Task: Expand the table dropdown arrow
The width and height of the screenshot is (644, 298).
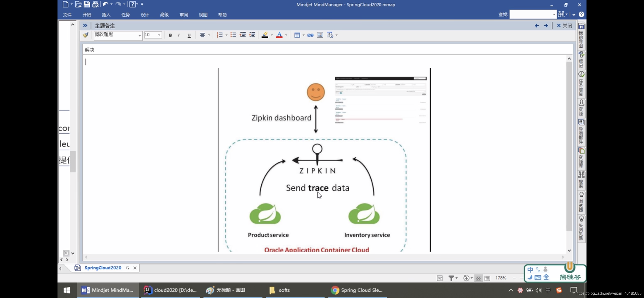Action: [304, 35]
